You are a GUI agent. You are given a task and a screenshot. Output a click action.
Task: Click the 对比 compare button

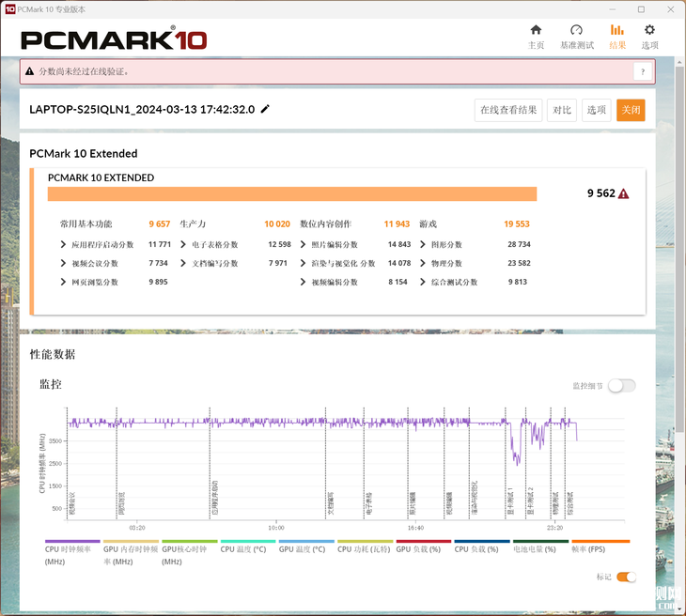562,110
